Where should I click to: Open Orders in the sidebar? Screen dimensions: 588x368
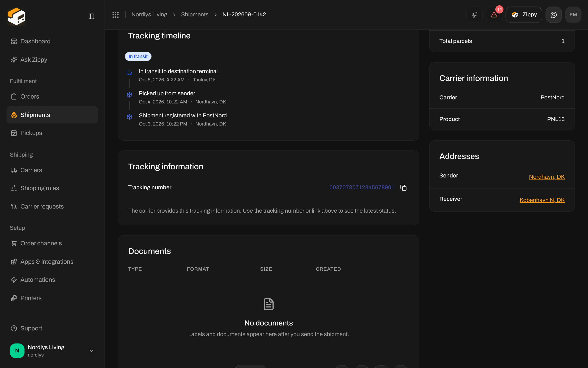52,96
